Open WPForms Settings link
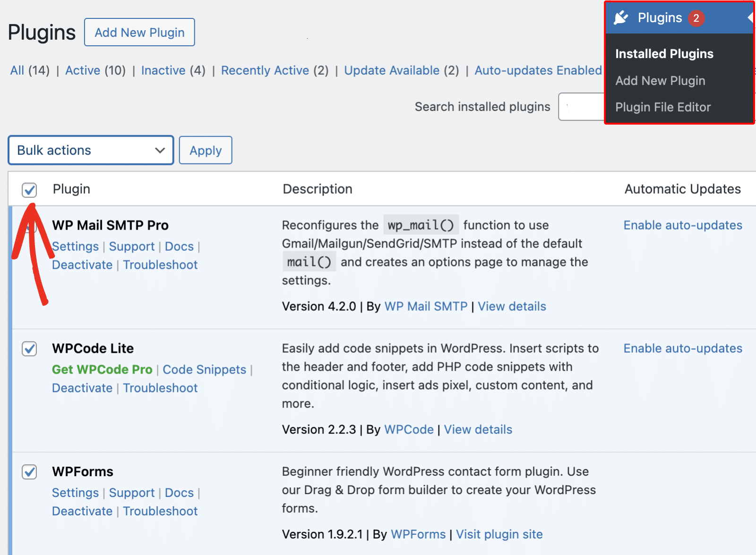756x555 pixels. pos(75,493)
